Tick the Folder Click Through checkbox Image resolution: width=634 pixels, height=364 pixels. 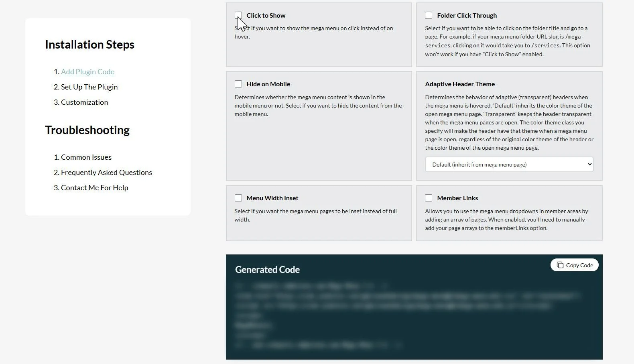coord(429,15)
